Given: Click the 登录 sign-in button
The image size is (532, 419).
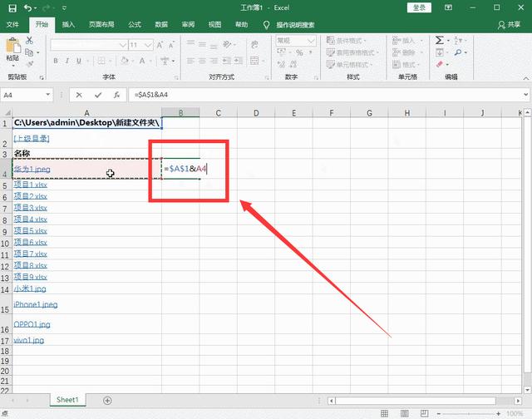Looking at the screenshot, I should pos(419,7).
